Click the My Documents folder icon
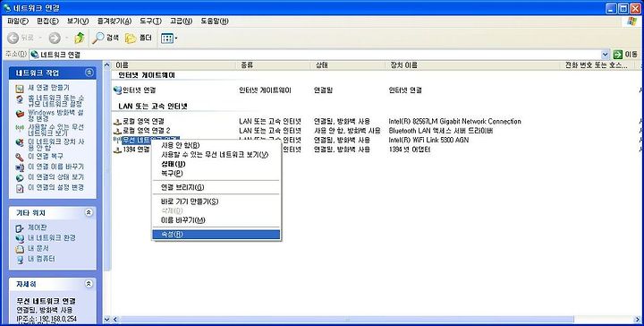 pos(20,249)
